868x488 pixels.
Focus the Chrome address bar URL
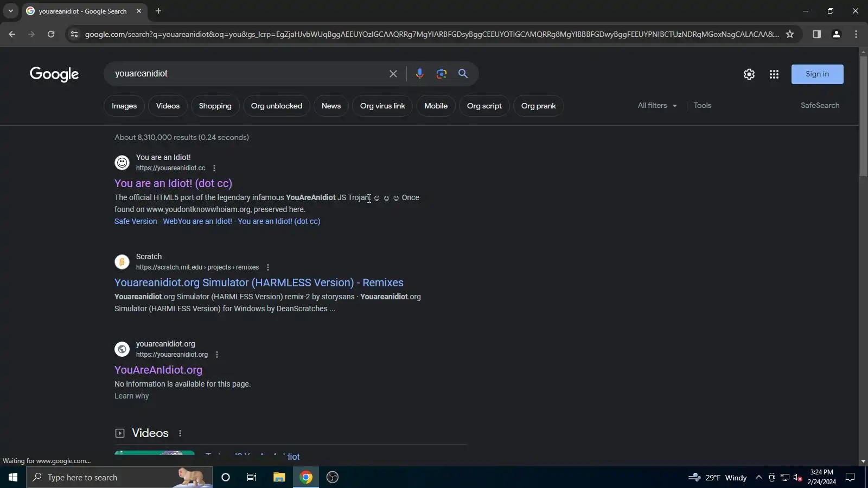[432, 34]
